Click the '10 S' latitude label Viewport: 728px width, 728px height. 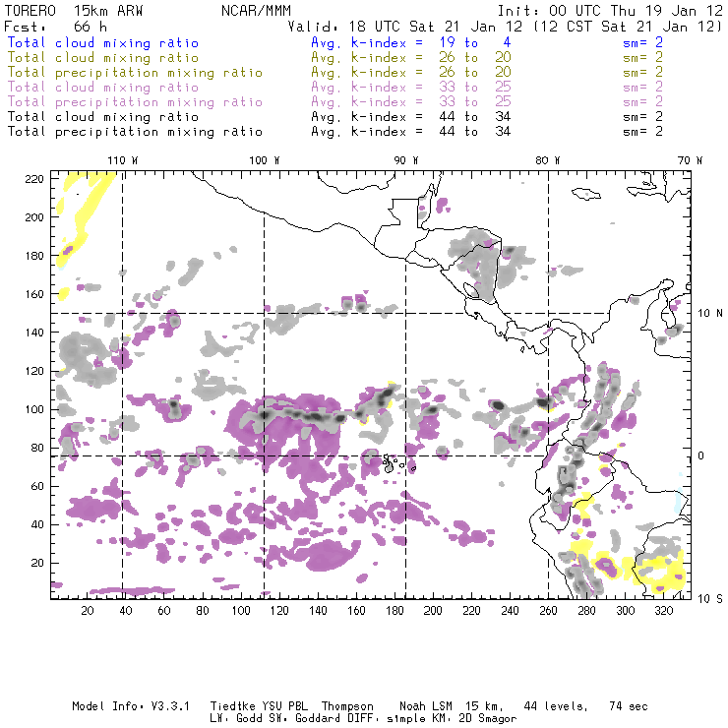click(710, 599)
